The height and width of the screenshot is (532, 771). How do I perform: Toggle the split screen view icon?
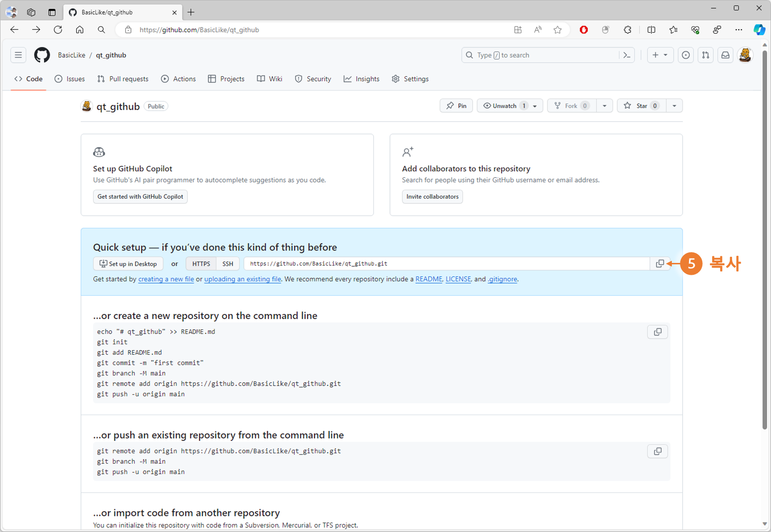[x=651, y=30]
